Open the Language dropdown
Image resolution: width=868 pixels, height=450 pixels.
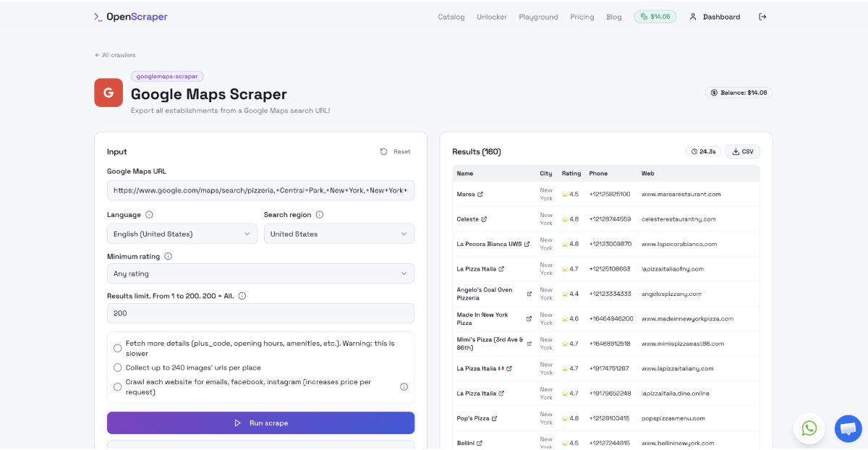click(x=182, y=234)
